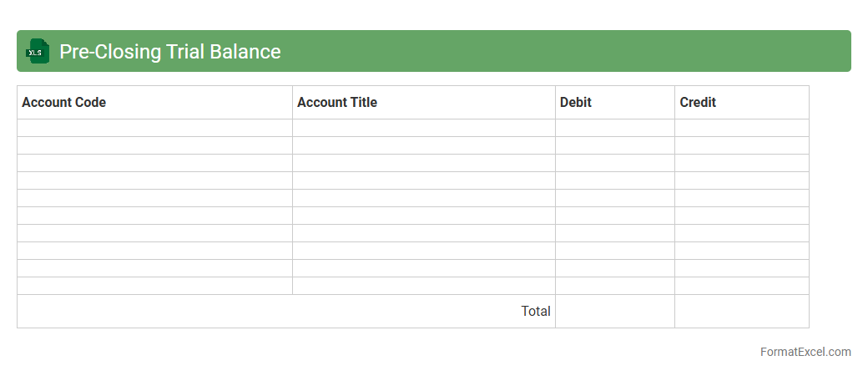Select the Debit column header
Viewport: 868px width, 376px height.
614,102
